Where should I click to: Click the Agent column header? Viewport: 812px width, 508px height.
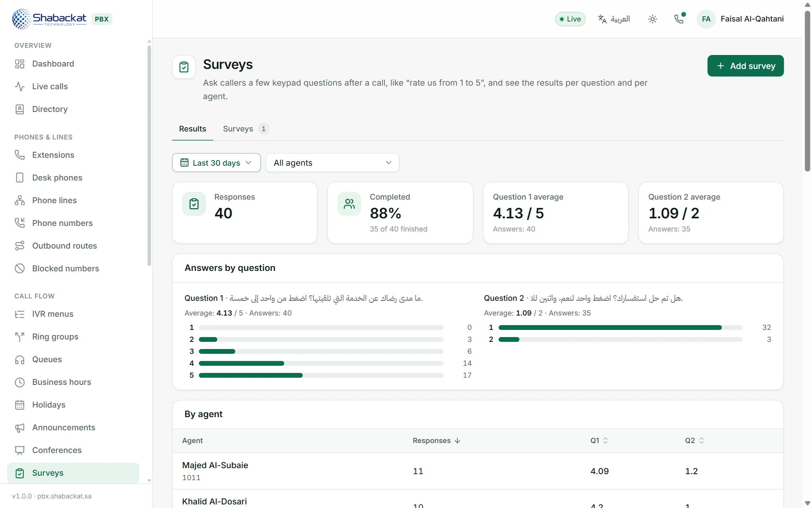click(193, 441)
